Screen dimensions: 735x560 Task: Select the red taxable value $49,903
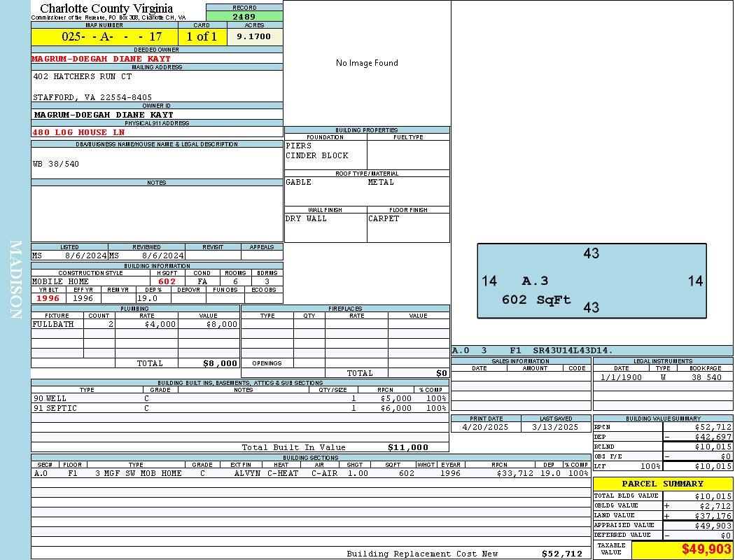click(x=682, y=549)
